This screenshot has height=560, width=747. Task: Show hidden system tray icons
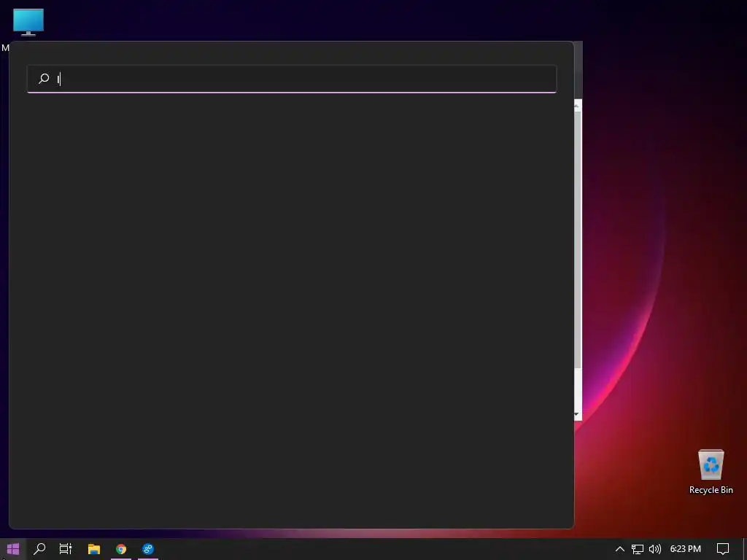pos(620,549)
